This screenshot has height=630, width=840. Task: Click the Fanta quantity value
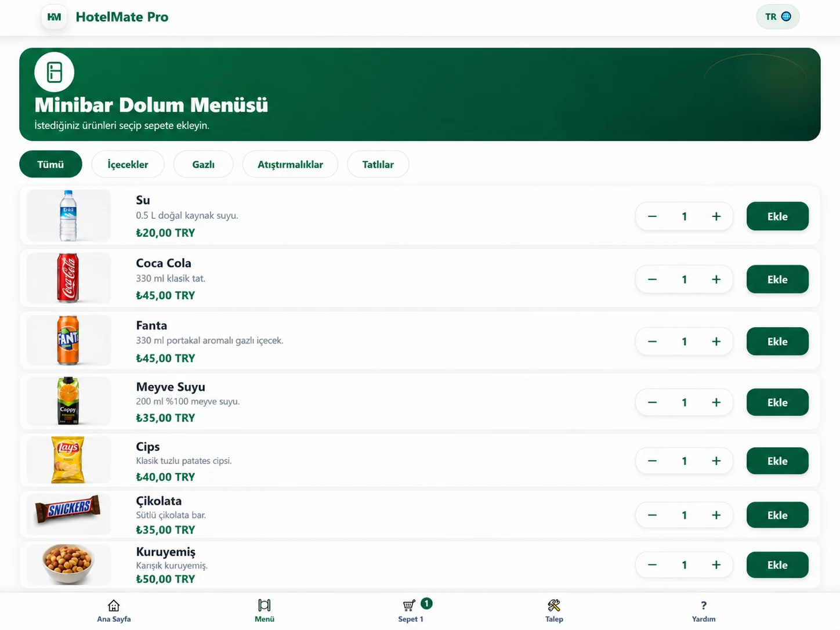tap(685, 341)
